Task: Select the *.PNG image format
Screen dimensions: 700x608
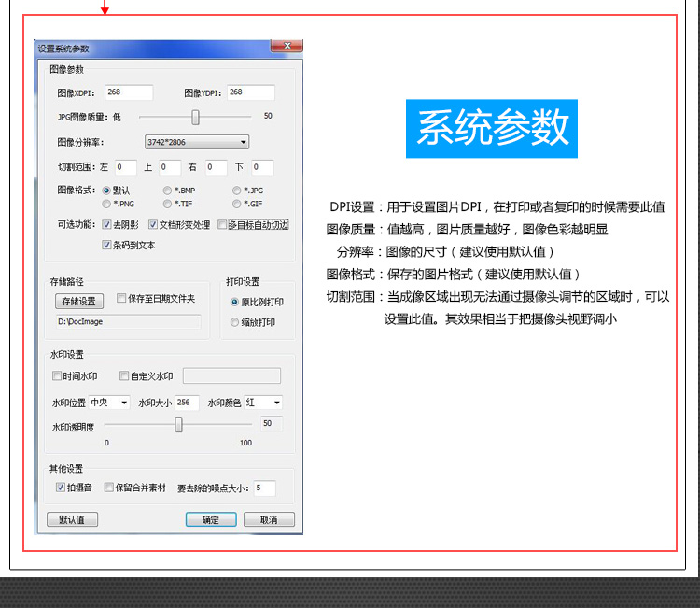Action: coord(107,203)
